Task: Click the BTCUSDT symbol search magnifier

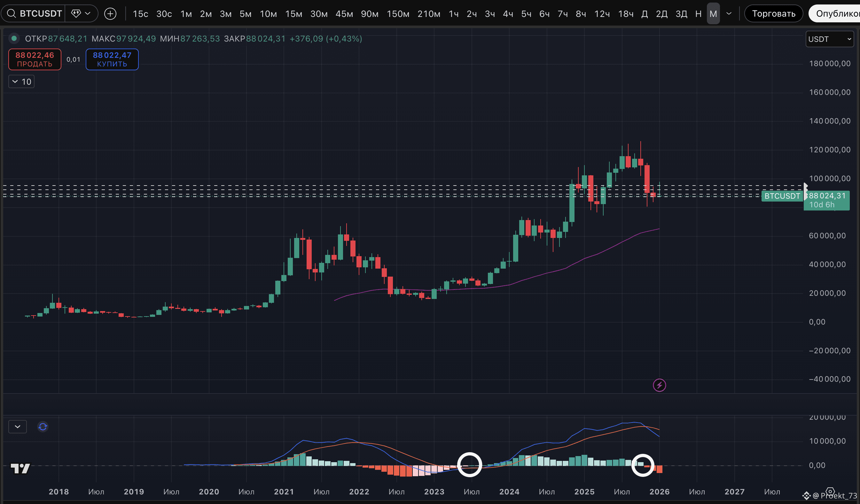Action: click(12, 14)
